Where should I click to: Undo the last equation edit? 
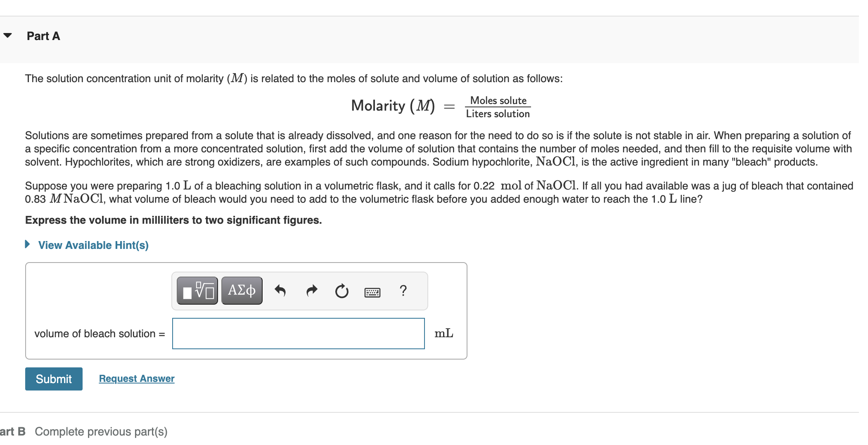pyautogui.click(x=281, y=290)
